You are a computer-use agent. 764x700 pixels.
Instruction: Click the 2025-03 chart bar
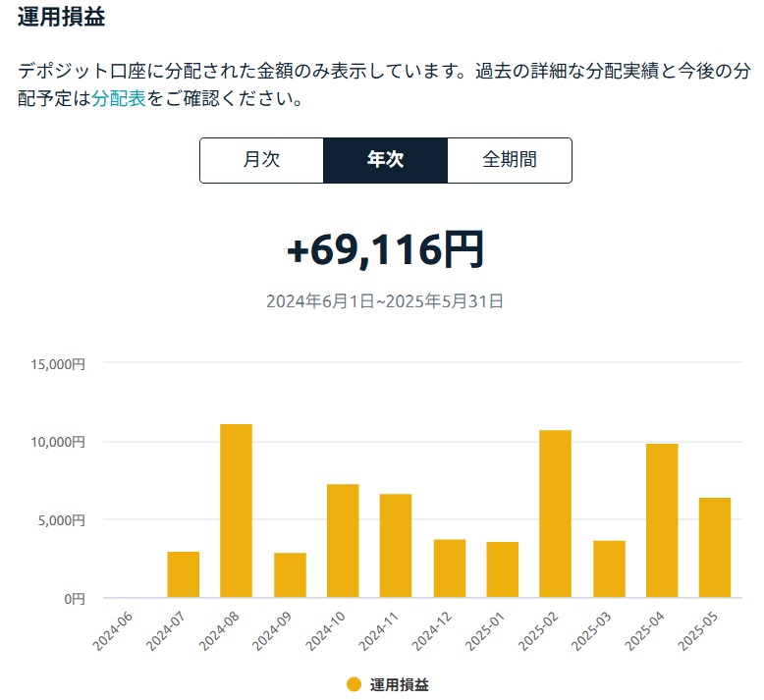pyautogui.click(x=610, y=569)
